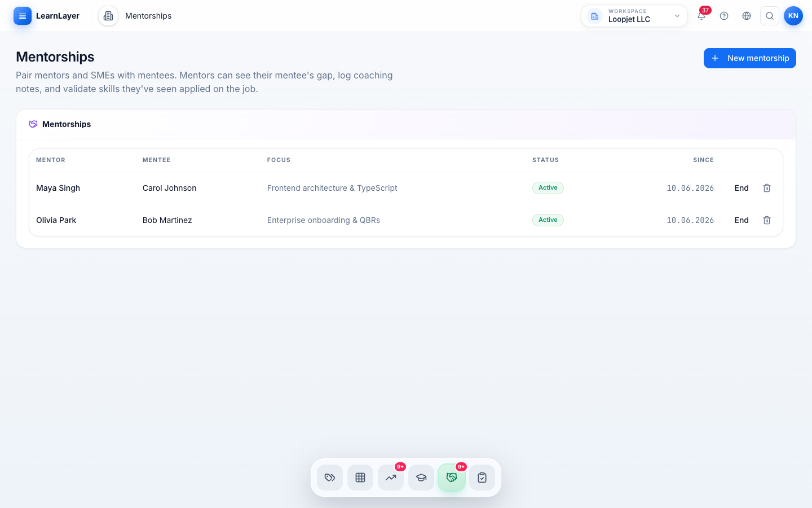
Task: Select the handshake mentorships dock icon
Action: pyautogui.click(x=452, y=478)
